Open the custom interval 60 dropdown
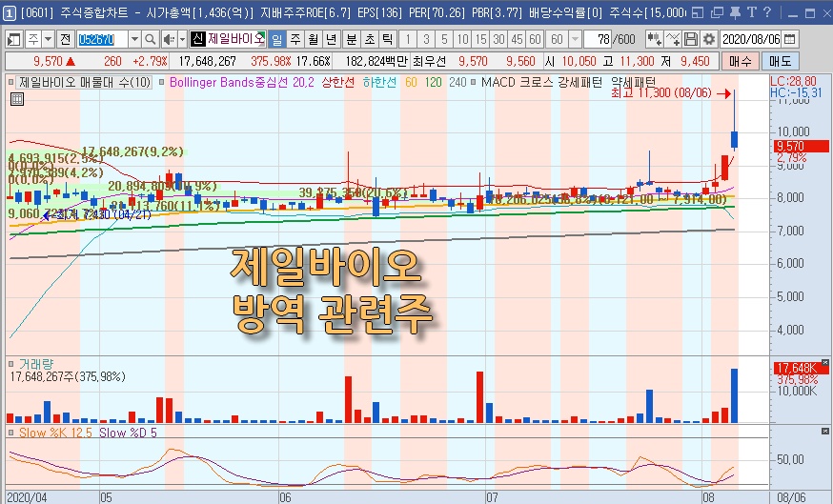The height and width of the screenshot is (504, 833). 575,39
